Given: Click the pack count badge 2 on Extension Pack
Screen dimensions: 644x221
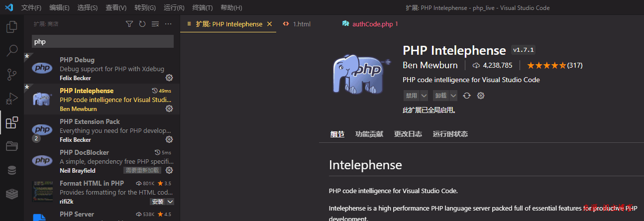Looking at the screenshot, I should click(36, 138).
